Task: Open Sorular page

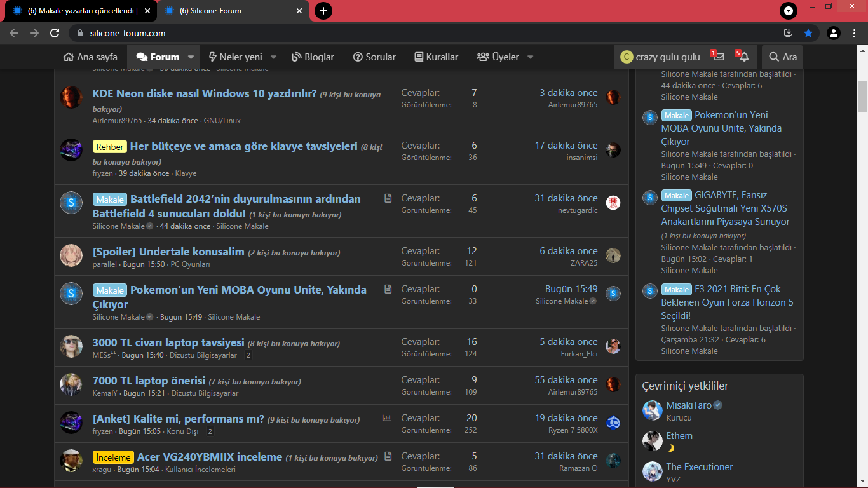Action: 374,57
